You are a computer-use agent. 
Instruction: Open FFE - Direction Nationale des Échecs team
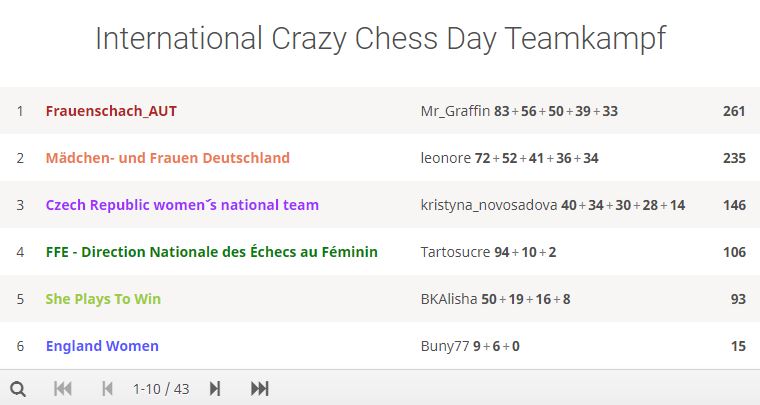[x=212, y=252]
